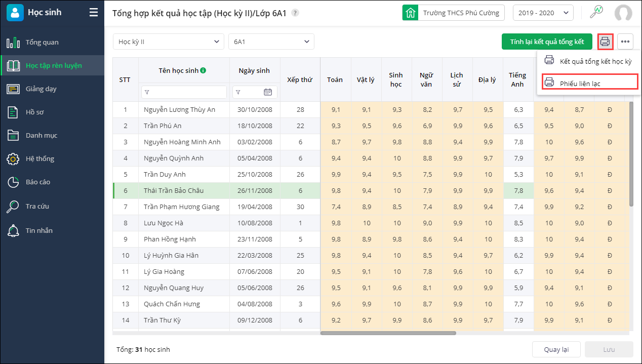This screenshot has width=642, height=364.
Task: Open the 2019 - 2020 school year dropdown
Action: click(x=543, y=13)
